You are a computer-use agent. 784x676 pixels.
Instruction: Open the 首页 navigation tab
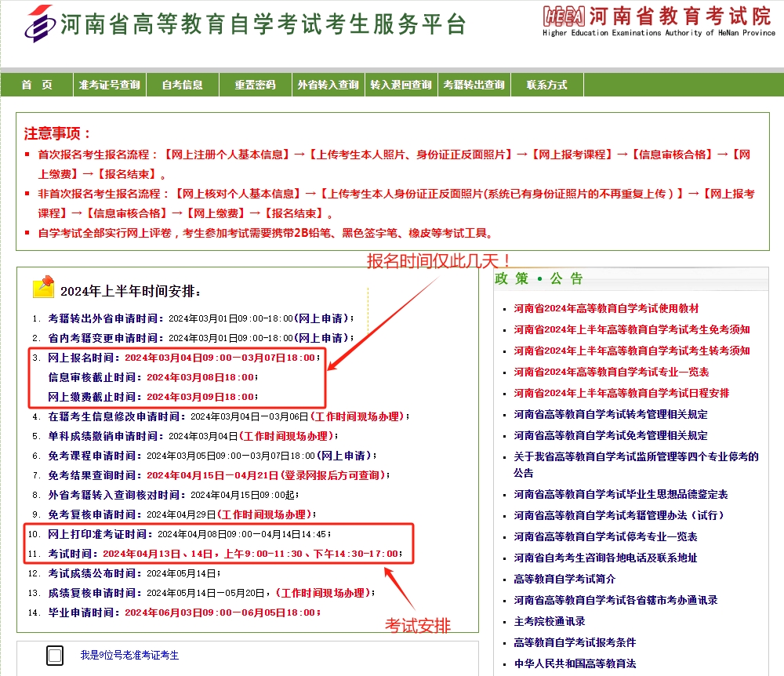point(37,85)
